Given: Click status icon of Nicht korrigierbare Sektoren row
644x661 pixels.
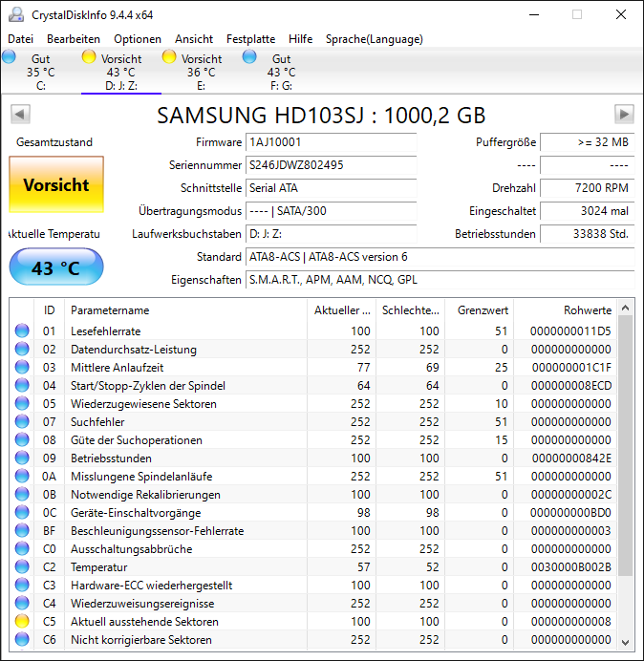Looking at the screenshot, I should tap(22, 639).
